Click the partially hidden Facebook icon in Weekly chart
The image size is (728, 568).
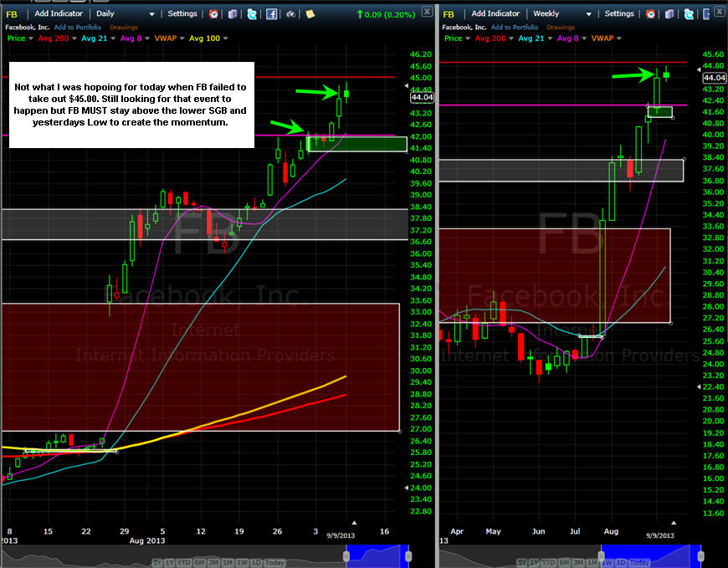click(706, 14)
